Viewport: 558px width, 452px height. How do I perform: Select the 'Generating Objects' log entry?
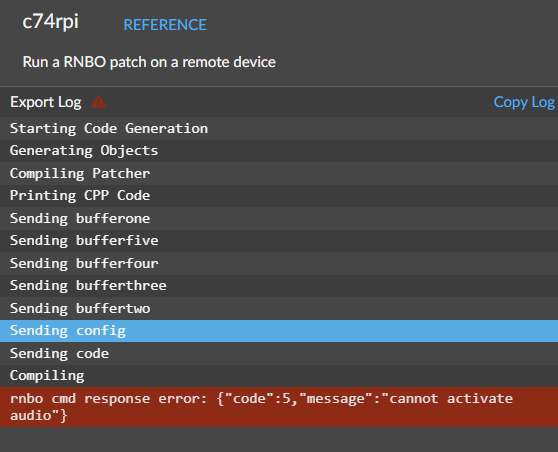pyautogui.click(x=279, y=151)
